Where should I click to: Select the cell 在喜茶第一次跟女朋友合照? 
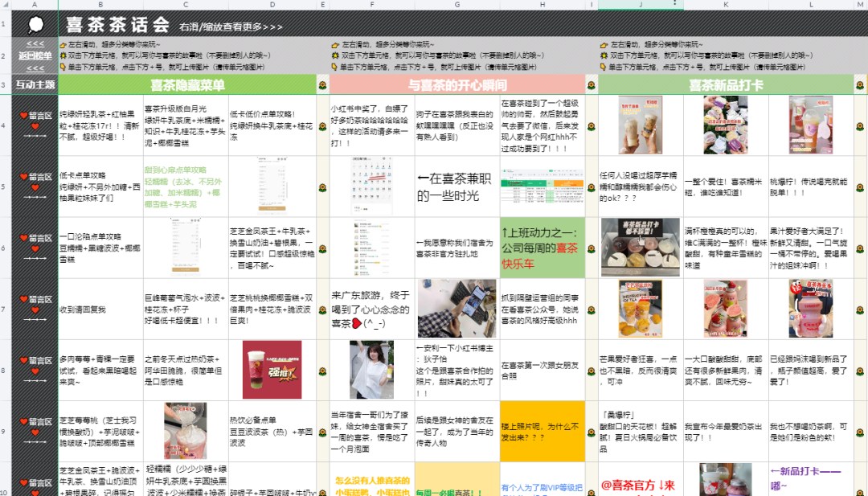point(542,371)
